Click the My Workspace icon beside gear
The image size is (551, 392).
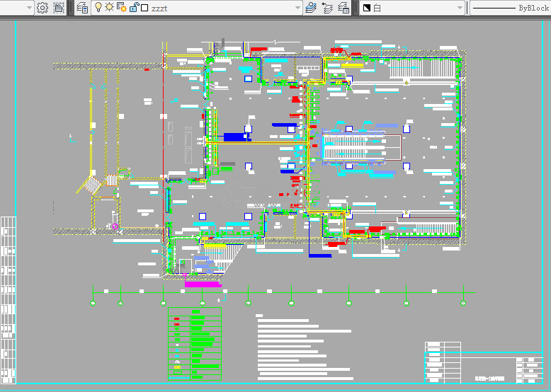pos(59,8)
